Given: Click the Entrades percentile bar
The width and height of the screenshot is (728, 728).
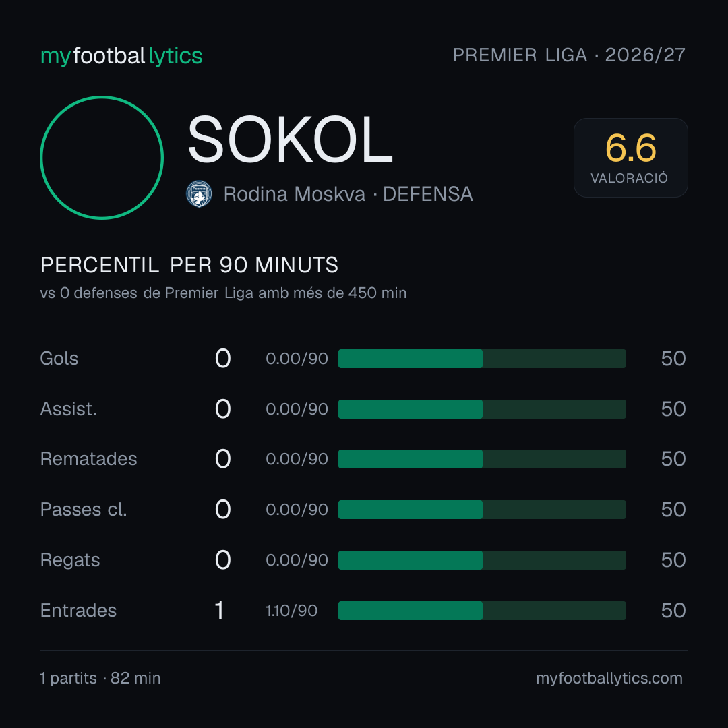Looking at the screenshot, I should coord(482,611).
